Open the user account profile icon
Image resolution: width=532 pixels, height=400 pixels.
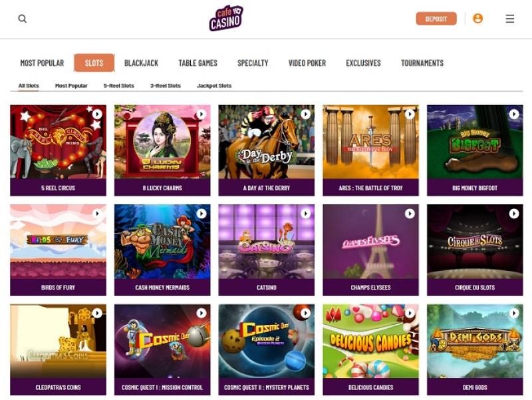(477, 19)
